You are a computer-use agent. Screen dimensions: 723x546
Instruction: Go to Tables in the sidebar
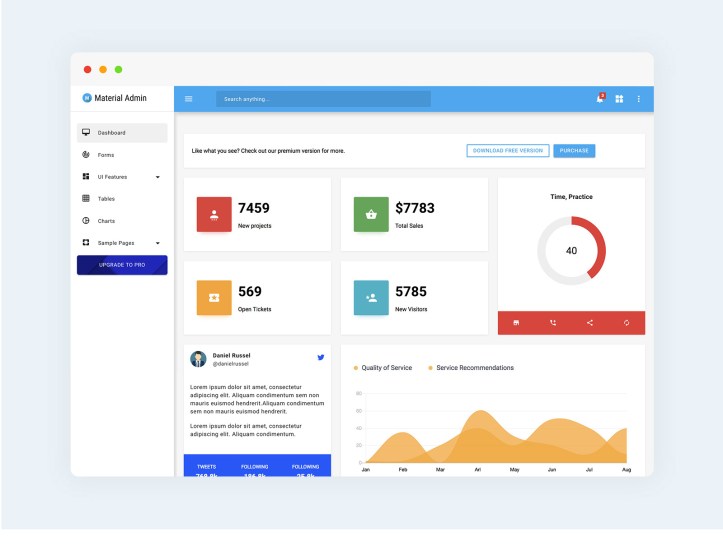pos(106,199)
